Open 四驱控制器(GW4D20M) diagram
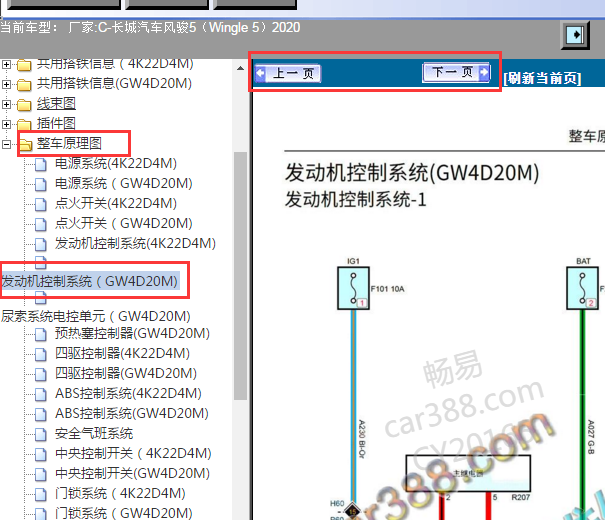Image resolution: width=605 pixels, height=520 pixels. tap(126, 373)
